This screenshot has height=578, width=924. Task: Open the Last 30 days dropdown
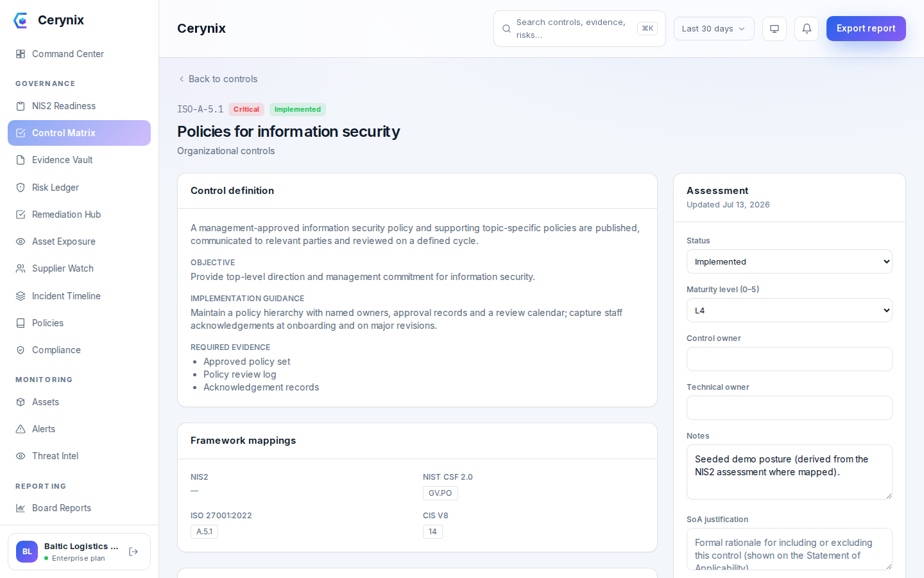714,29
